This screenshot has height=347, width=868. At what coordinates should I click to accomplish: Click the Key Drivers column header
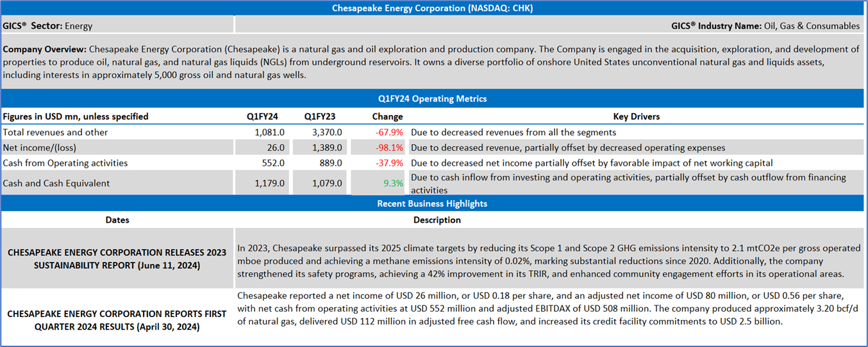636,117
